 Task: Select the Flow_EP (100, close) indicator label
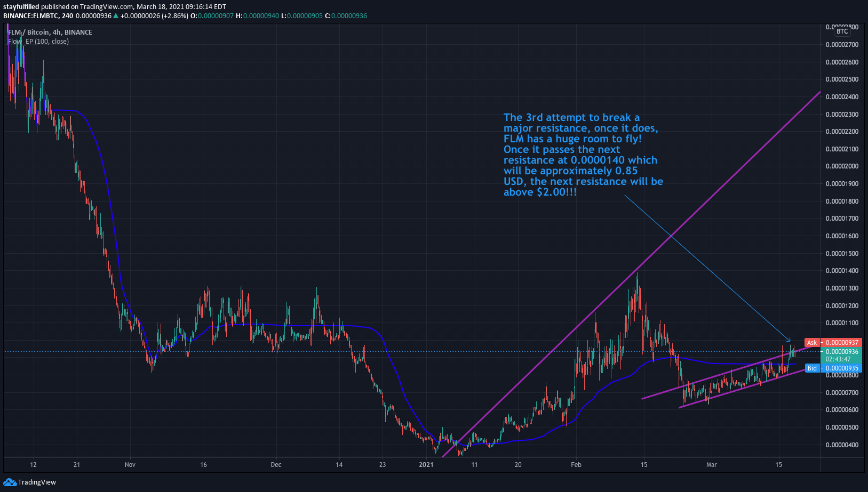pyautogui.click(x=38, y=42)
